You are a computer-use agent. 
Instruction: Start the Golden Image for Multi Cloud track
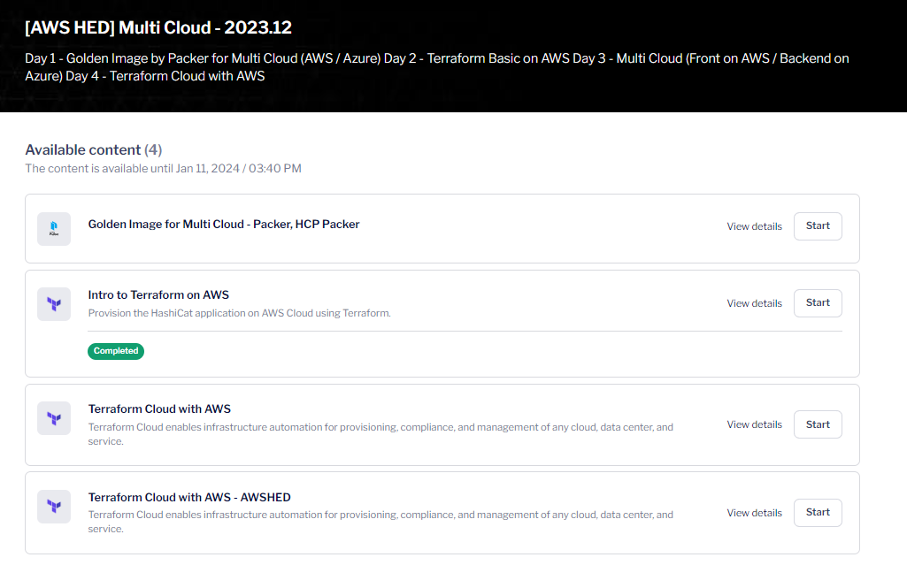pyautogui.click(x=818, y=226)
